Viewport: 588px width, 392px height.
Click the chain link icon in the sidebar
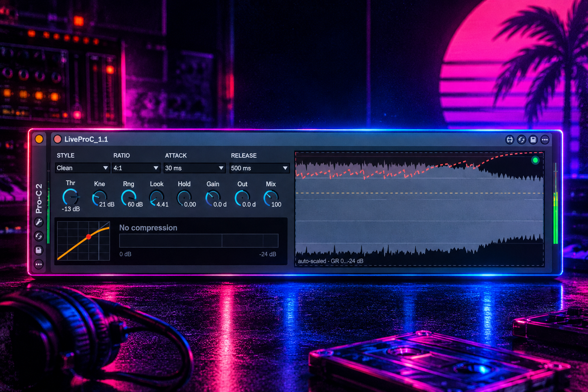[x=39, y=236]
